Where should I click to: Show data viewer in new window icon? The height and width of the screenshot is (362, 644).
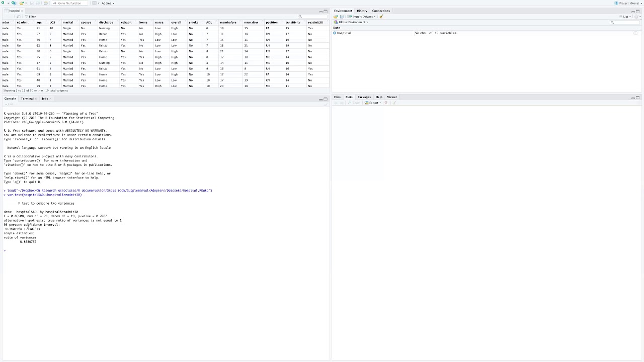(x=19, y=17)
